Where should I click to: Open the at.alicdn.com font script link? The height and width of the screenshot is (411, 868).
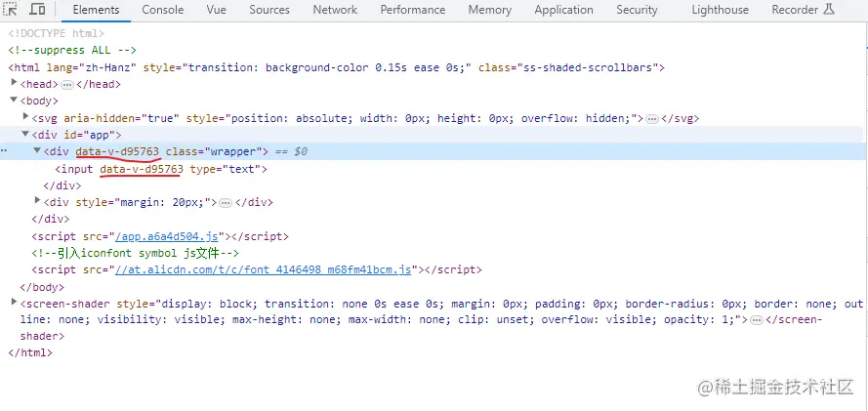pyautogui.click(x=263, y=270)
